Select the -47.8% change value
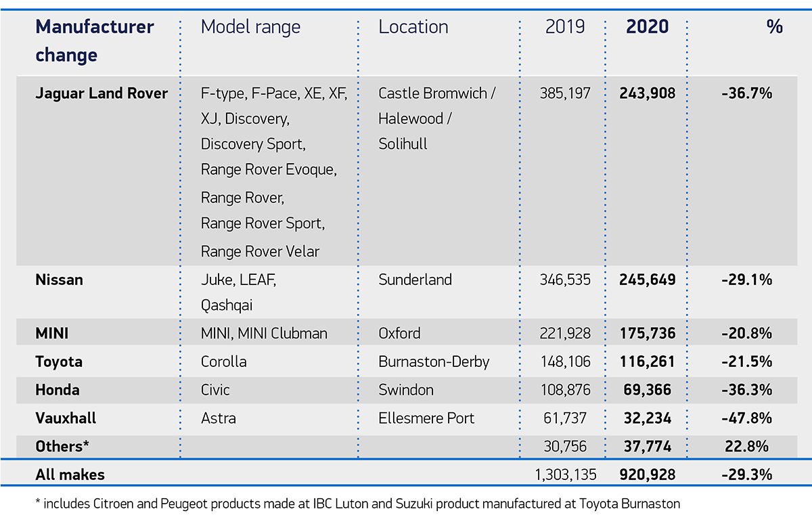Screen dimensions: 812x526 coord(746,418)
